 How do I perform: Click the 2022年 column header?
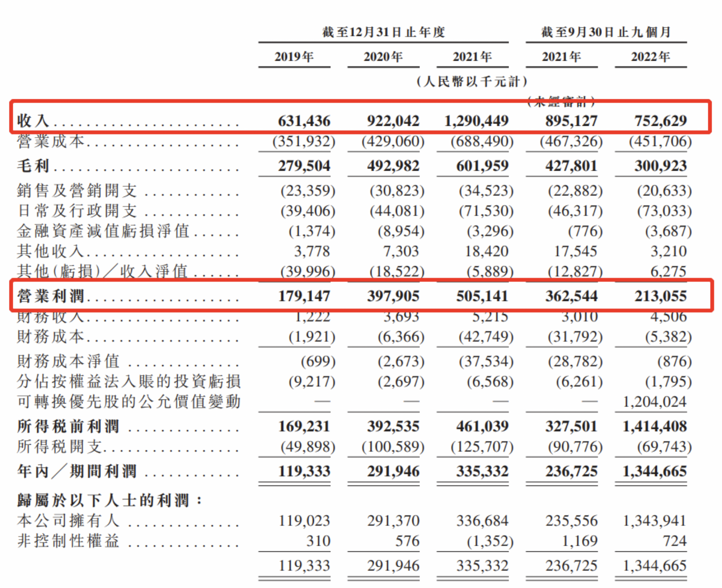point(650,57)
